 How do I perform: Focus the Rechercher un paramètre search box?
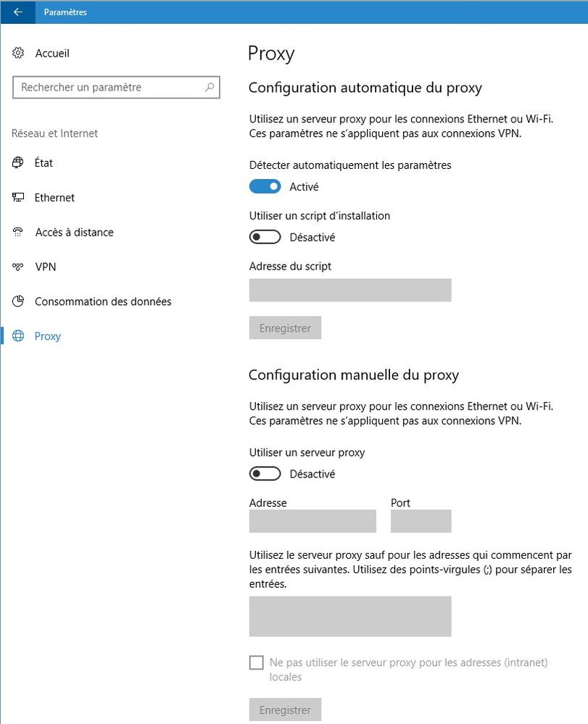pos(109,88)
